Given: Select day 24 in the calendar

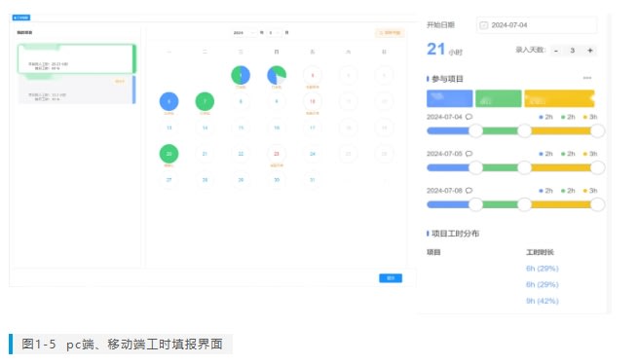Looking at the screenshot, I should 313,154.
